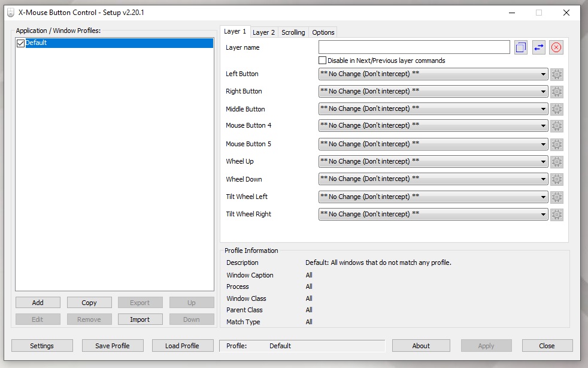
Task: Open the Scrolling tab
Action: tap(293, 32)
